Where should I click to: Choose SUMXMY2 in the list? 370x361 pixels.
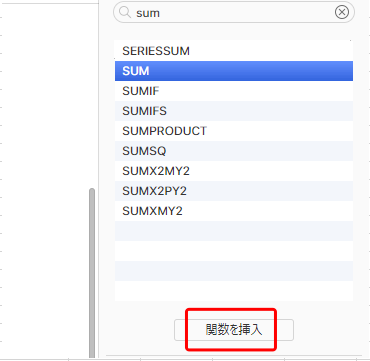pos(234,211)
